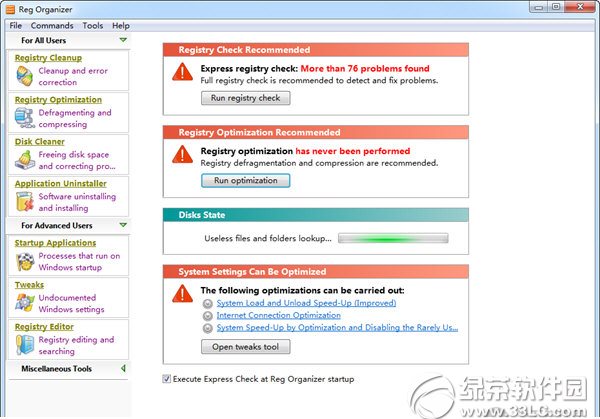The image size is (600, 419).
Task: Click the Miscellaneous Tools heading
Action: [x=56, y=369]
